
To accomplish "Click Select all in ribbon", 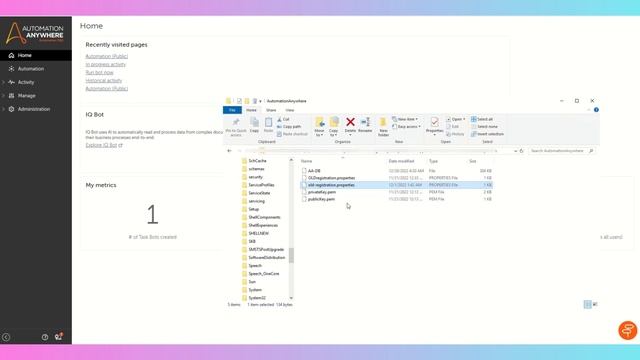I will click(x=482, y=119).
